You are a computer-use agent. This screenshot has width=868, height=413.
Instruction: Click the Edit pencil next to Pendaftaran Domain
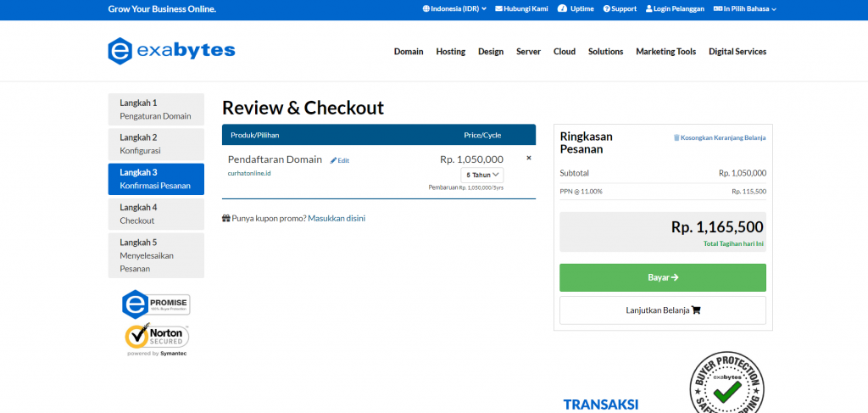click(x=340, y=160)
